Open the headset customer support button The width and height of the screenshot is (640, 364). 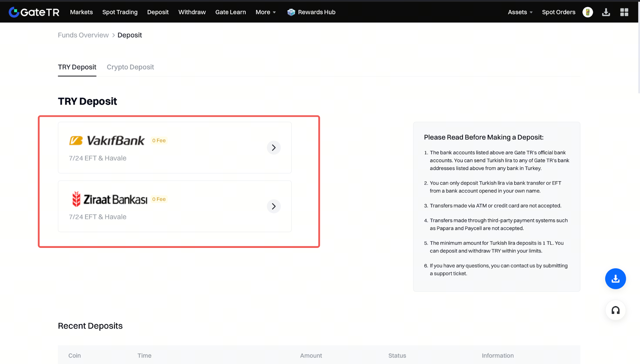point(615,310)
